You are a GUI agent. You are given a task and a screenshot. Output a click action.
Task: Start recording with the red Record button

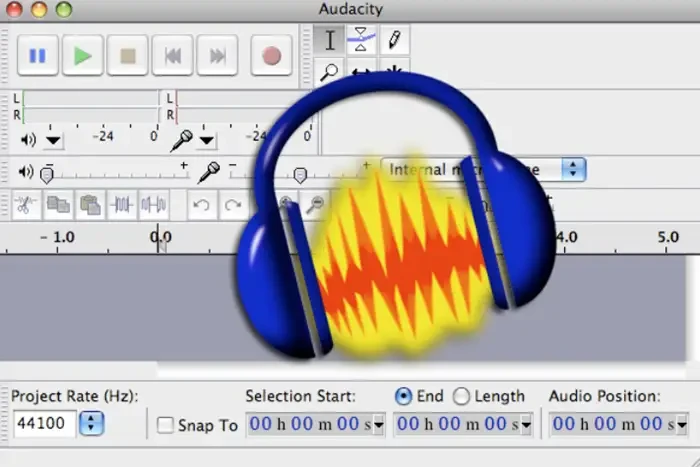pos(271,55)
